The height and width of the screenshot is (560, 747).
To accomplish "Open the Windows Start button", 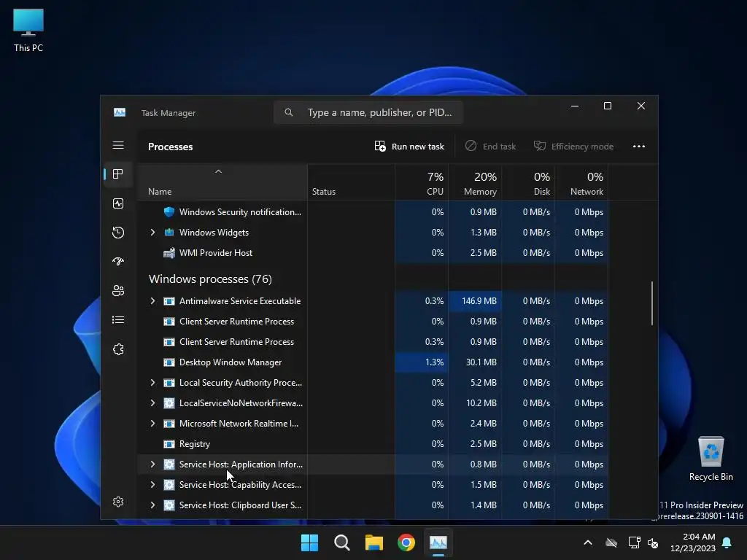I will tap(309, 542).
